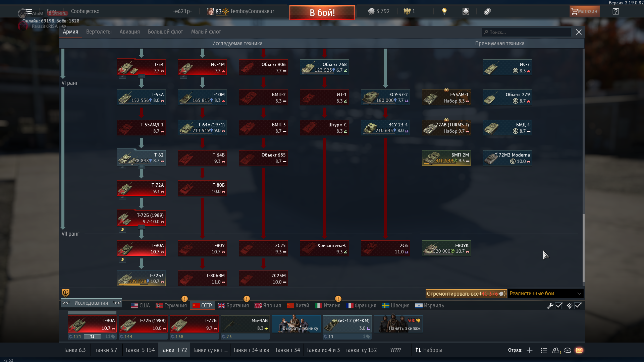This screenshot has width=644, height=362.
Task: Open FemboyConnoiseur player profile
Action: [x=252, y=11]
